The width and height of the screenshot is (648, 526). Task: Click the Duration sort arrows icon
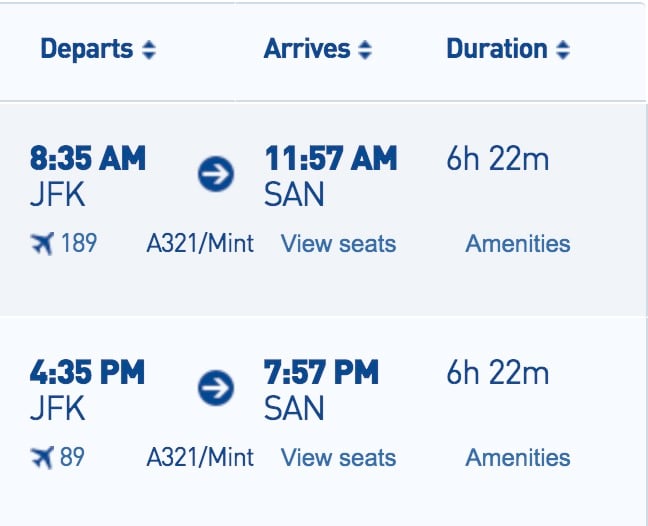[x=563, y=50]
